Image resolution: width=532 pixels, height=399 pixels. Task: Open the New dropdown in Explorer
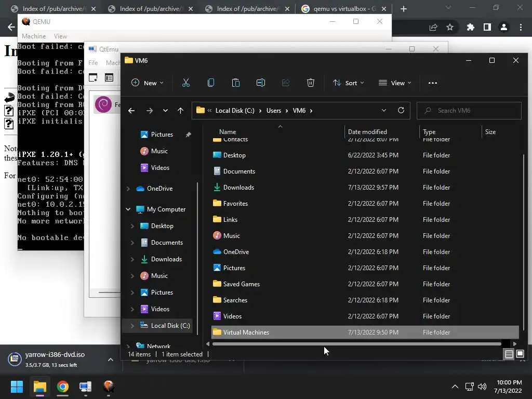pyautogui.click(x=148, y=83)
